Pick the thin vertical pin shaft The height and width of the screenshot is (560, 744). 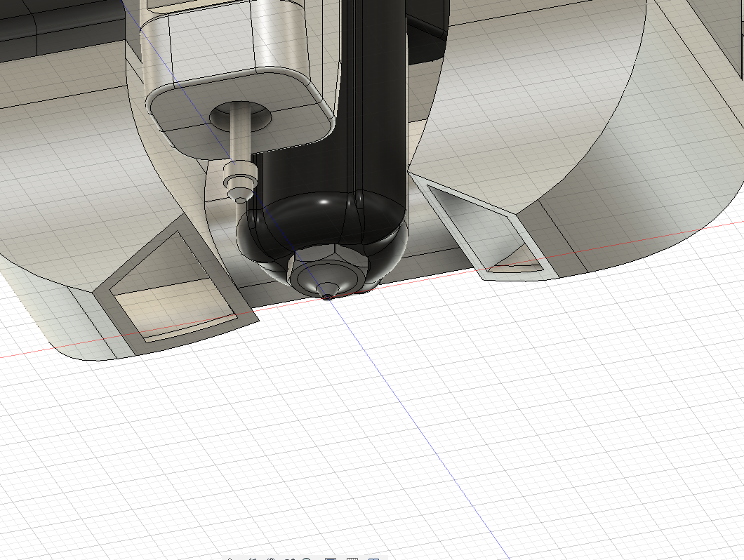pos(238,137)
